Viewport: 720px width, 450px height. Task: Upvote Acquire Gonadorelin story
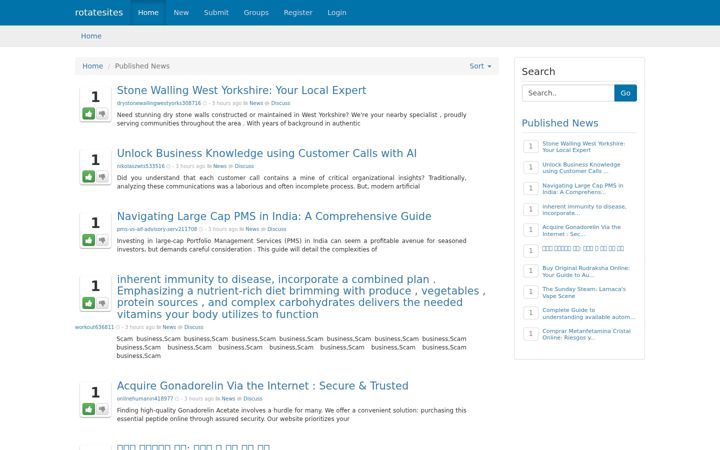click(89, 409)
